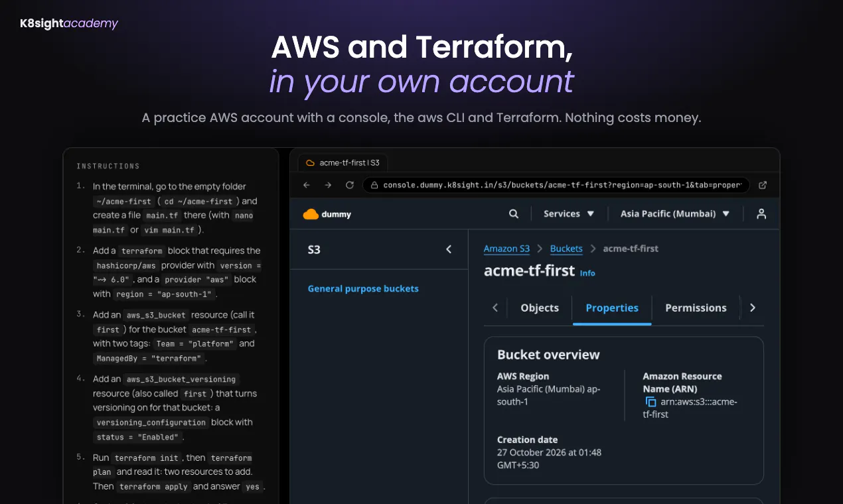Click the 'terraform init' code snippet
The height and width of the screenshot is (504, 843).
tap(146, 458)
